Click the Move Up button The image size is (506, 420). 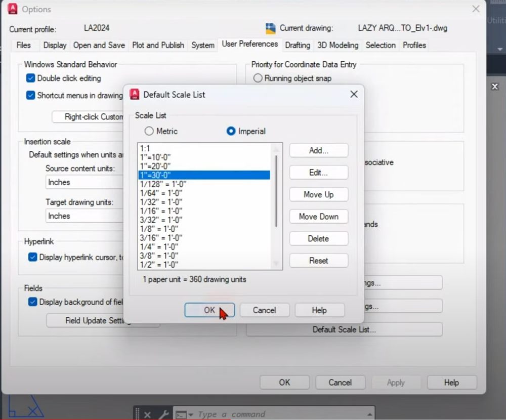pyautogui.click(x=318, y=194)
